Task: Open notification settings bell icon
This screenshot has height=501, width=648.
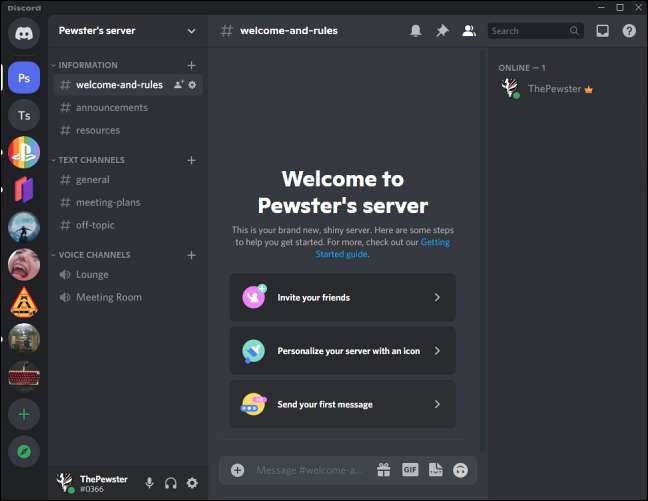Action: point(416,31)
